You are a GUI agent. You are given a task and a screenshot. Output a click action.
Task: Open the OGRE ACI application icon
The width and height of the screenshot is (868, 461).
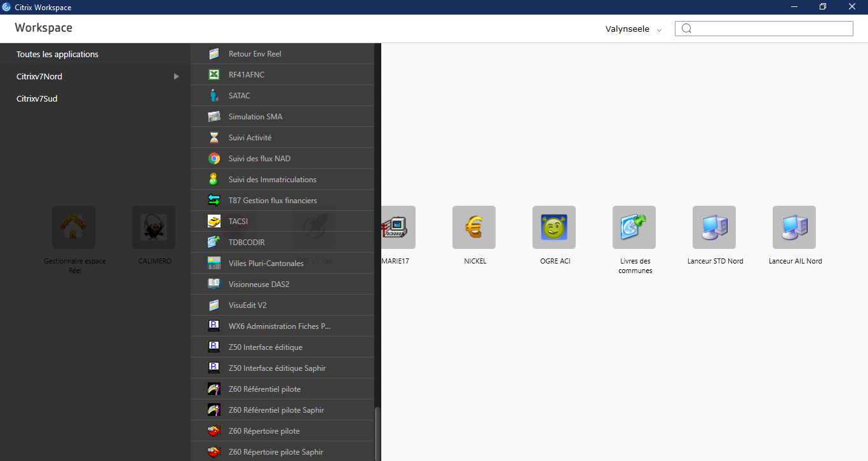coord(554,227)
